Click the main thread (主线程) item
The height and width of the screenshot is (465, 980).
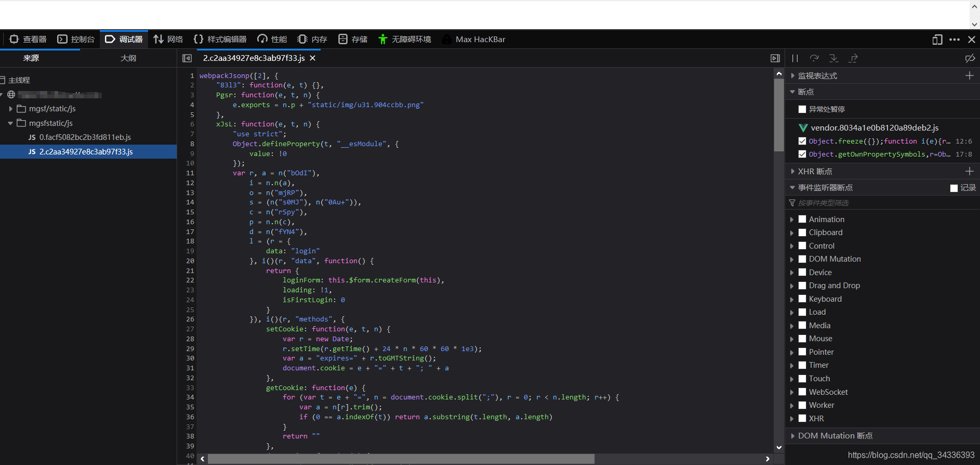19,80
